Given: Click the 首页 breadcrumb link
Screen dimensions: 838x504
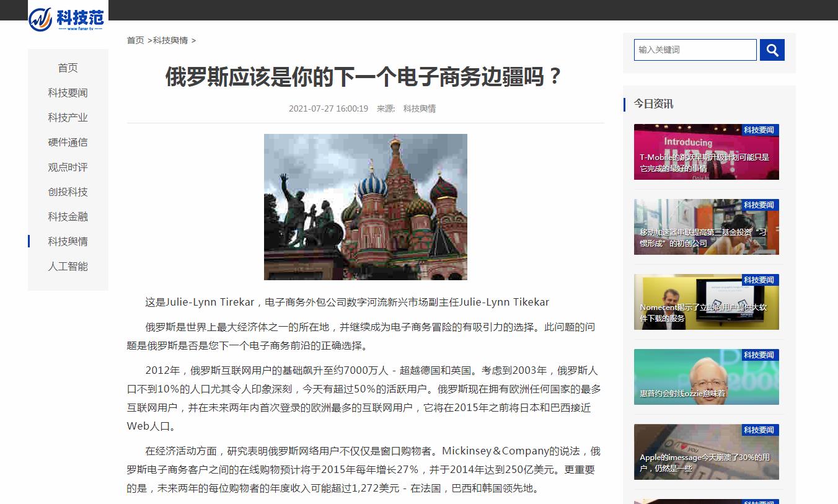Looking at the screenshot, I should (x=135, y=40).
